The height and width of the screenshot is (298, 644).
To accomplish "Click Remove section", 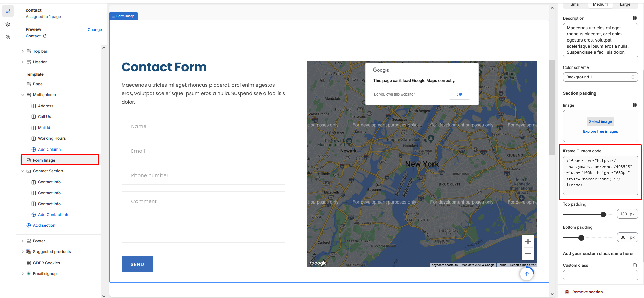I will coord(584,292).
